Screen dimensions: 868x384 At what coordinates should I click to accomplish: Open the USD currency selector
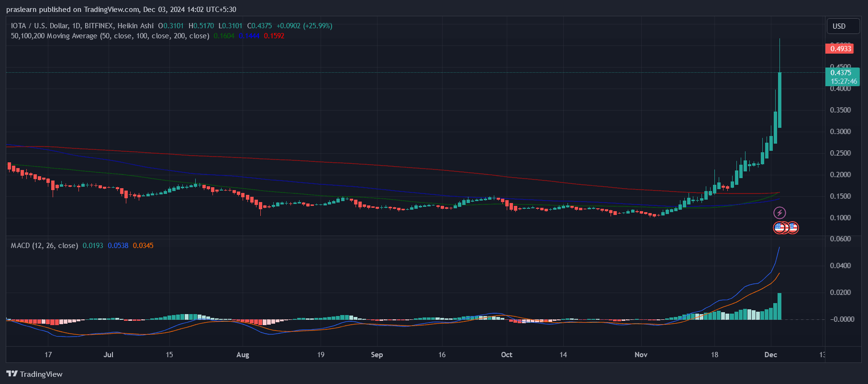[843, 26]
